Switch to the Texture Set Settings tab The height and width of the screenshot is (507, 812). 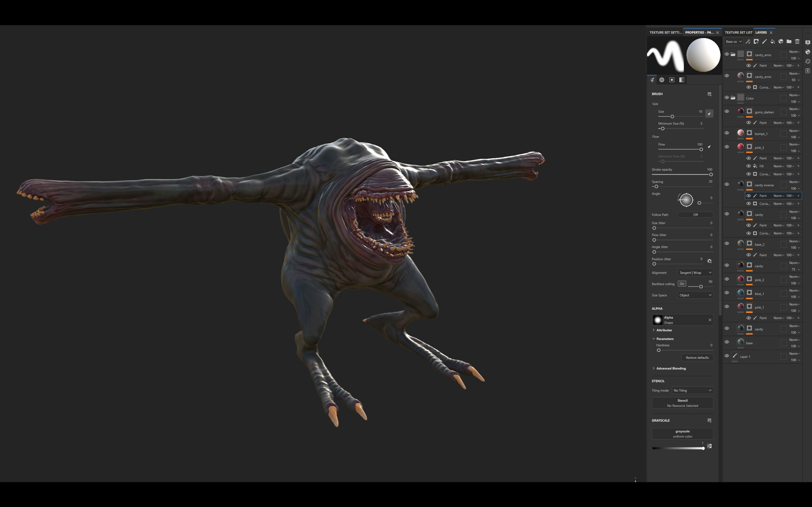665,33
